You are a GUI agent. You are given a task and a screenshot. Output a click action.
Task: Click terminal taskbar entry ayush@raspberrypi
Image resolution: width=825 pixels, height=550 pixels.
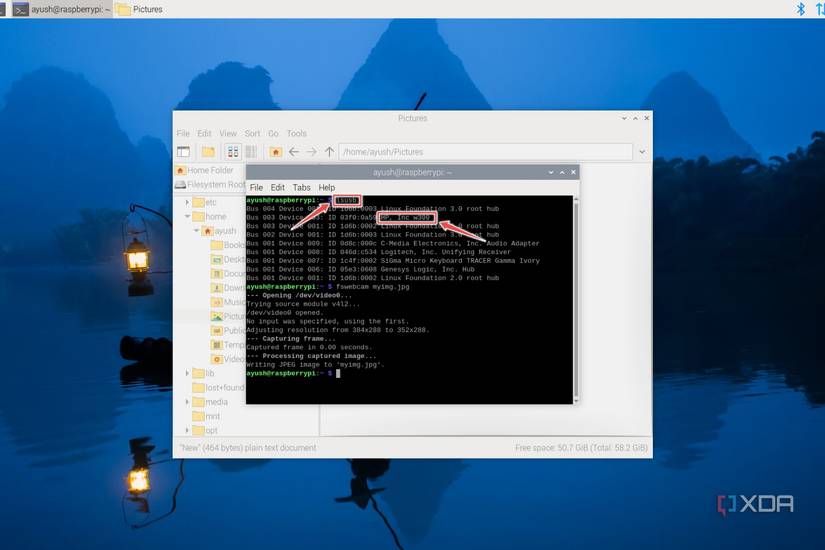(62, 9)
